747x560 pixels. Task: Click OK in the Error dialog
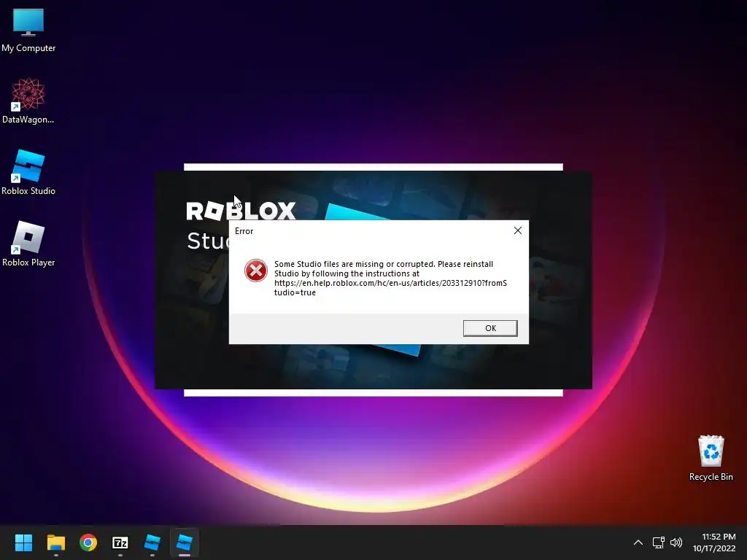[490, 328]
